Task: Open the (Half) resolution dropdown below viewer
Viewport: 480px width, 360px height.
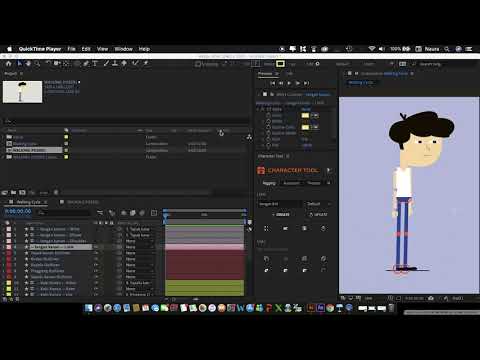Action: 457,298
